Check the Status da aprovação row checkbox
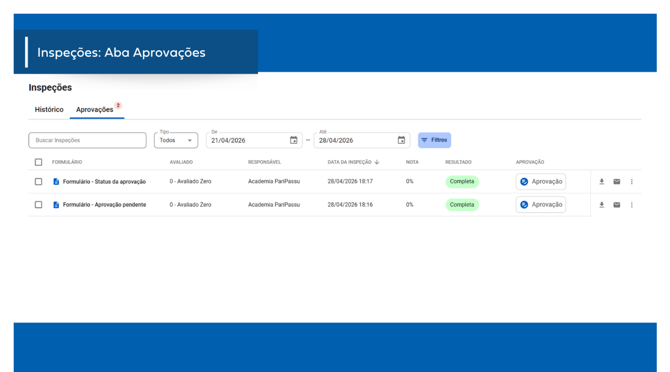The width and height of the screenshot is (670, 372). [38, 182]
